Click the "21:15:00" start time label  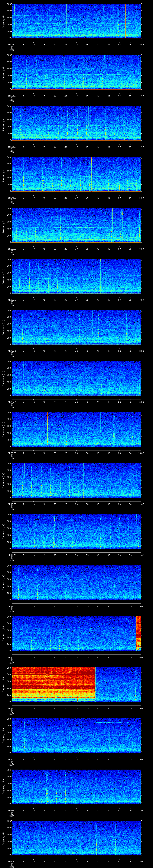(12, 759)
